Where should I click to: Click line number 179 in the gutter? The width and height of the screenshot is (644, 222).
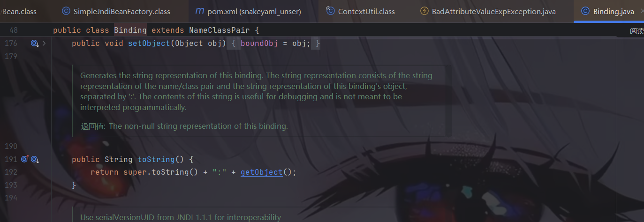(x=10, y=56)
